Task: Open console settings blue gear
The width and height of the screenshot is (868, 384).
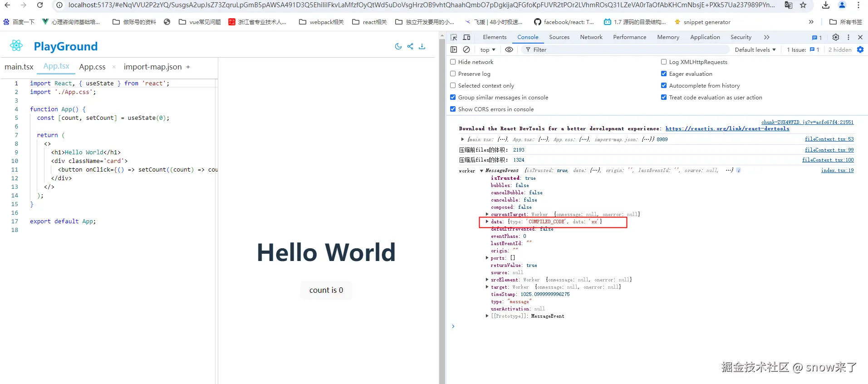Action: (860, 49)
